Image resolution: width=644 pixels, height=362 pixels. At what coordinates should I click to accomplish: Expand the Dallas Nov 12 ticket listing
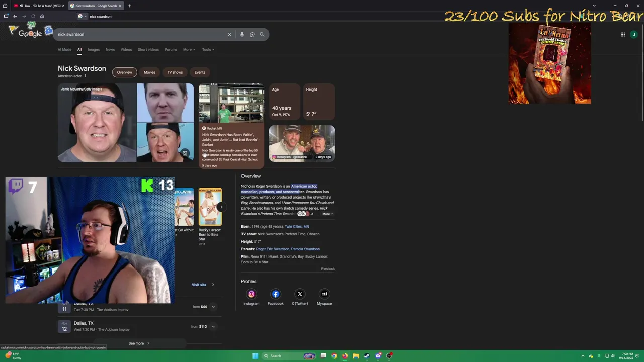[213, 326]
